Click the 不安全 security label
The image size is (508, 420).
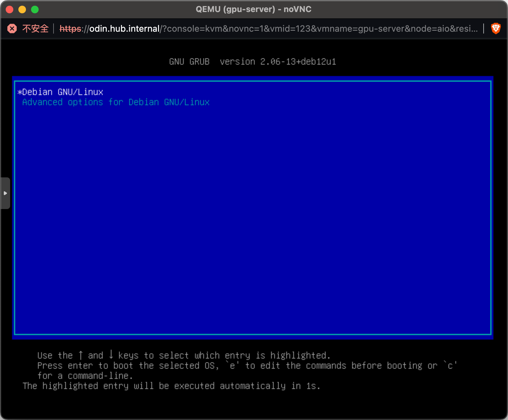35,29
